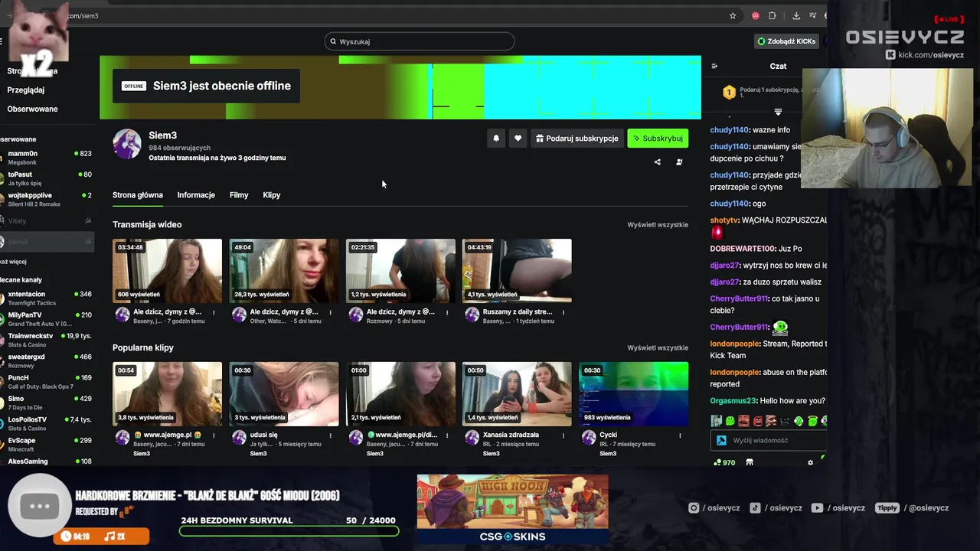Click the search magnifier icon
Image resolution: width=980 pixels, height=551 pixels.
coord(333,41)
